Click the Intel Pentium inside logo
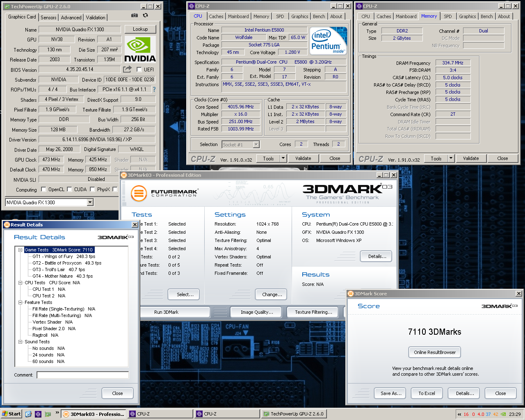This screenshot has height=420, width=525. pos(328,41)
